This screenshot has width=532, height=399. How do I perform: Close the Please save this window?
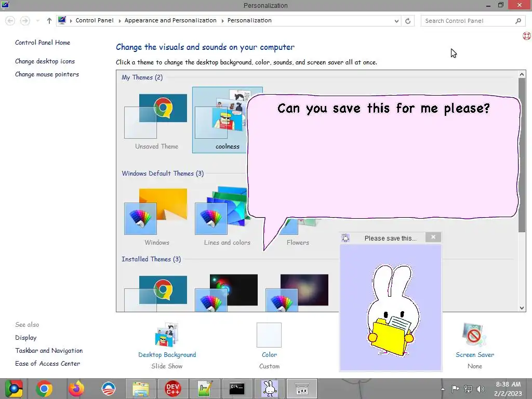coord(433,237)
